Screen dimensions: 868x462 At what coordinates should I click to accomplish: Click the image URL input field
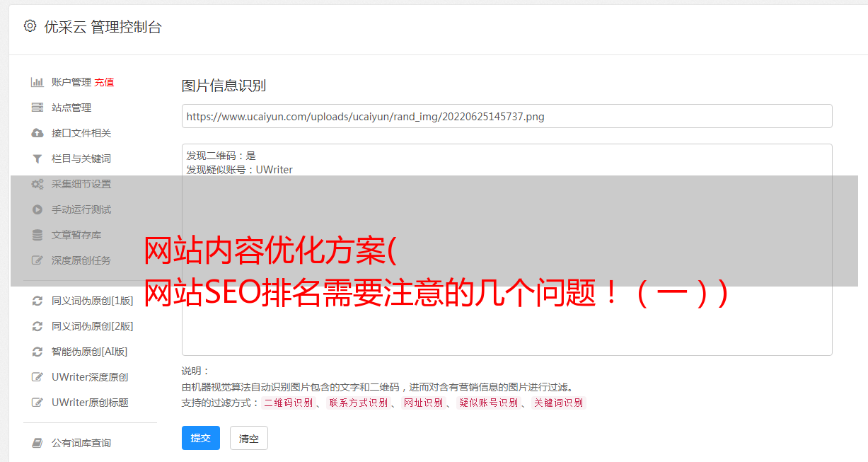(x=507, y=116)
